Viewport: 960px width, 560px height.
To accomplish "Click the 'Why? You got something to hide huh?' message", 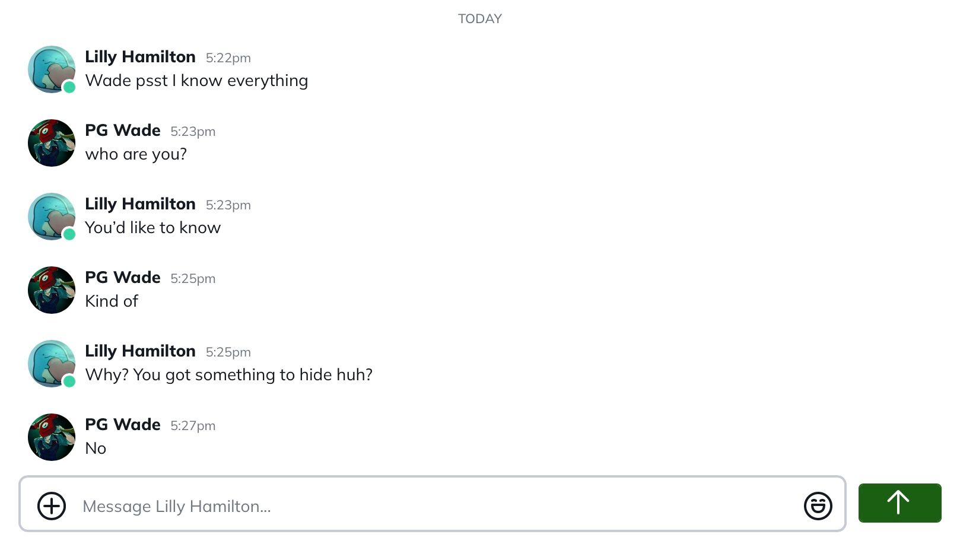I will coord(229,375).
